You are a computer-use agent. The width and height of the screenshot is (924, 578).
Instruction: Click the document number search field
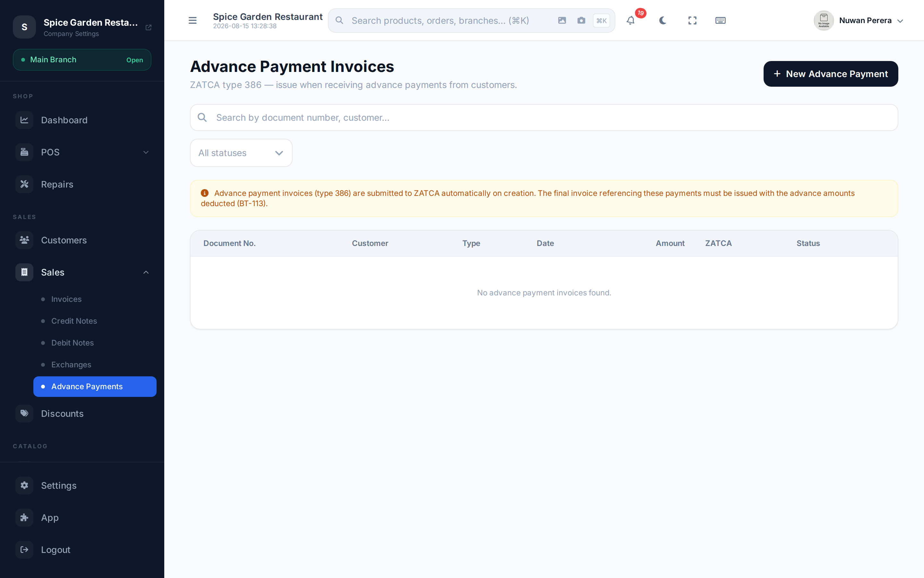[x=544, y=117]
